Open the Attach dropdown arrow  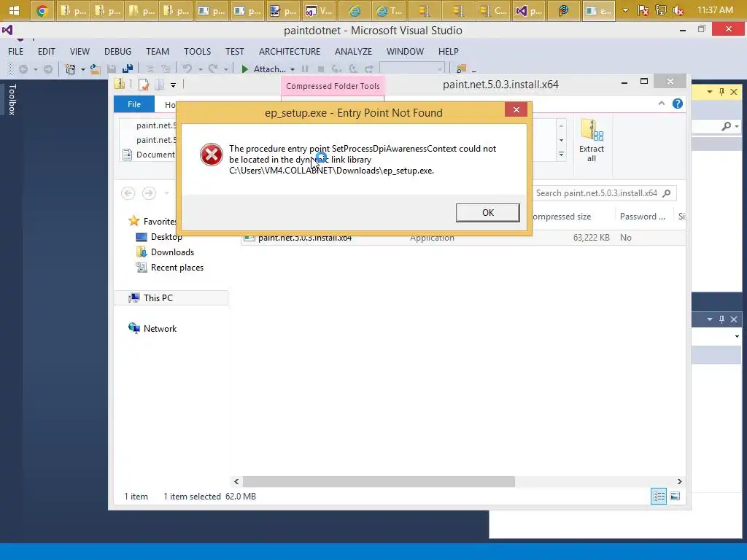click(292, 69)
